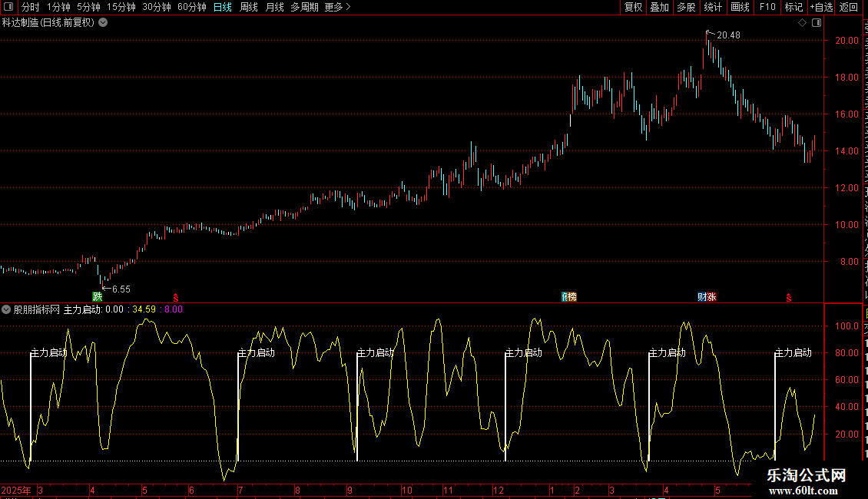Image resolution: width=868 pixels, height=499 pixels.
Task: Click the green 跌 marker
Action: click(98, 297)
